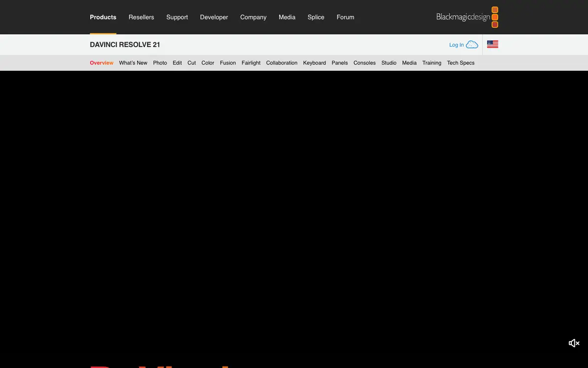Switch to the Cut tab

pos(192,63)
